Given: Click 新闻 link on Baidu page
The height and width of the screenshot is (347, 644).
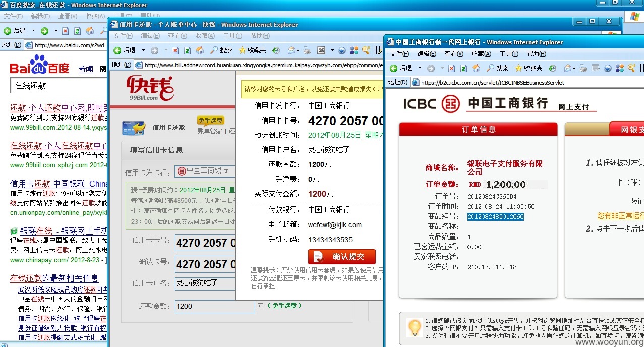Looking at the screenshot, I should coord(86,69).
